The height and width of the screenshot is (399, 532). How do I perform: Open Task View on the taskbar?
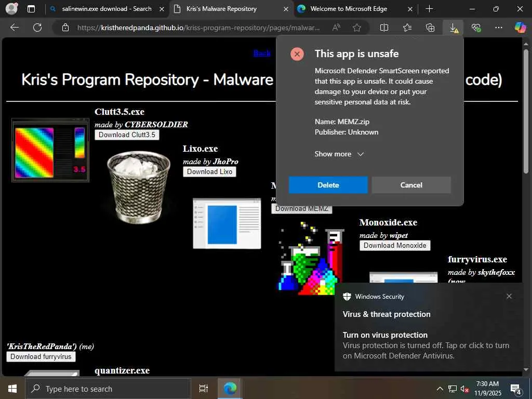point(203,389)
